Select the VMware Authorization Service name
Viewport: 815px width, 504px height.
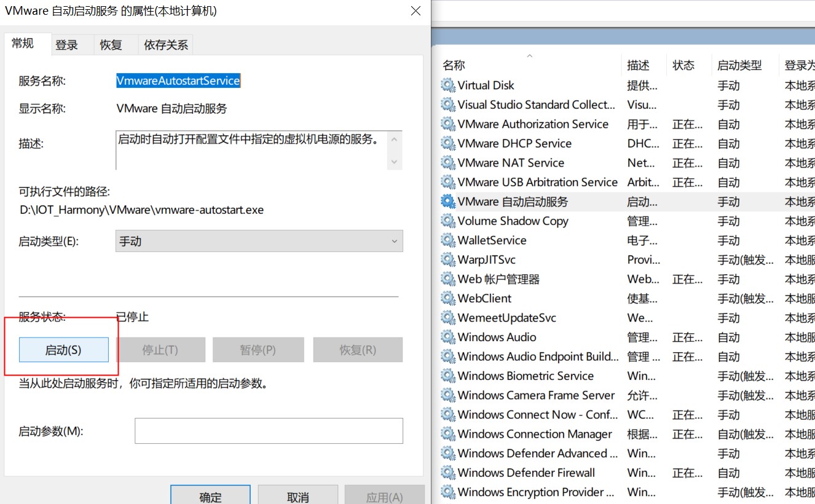coord(533,124)
